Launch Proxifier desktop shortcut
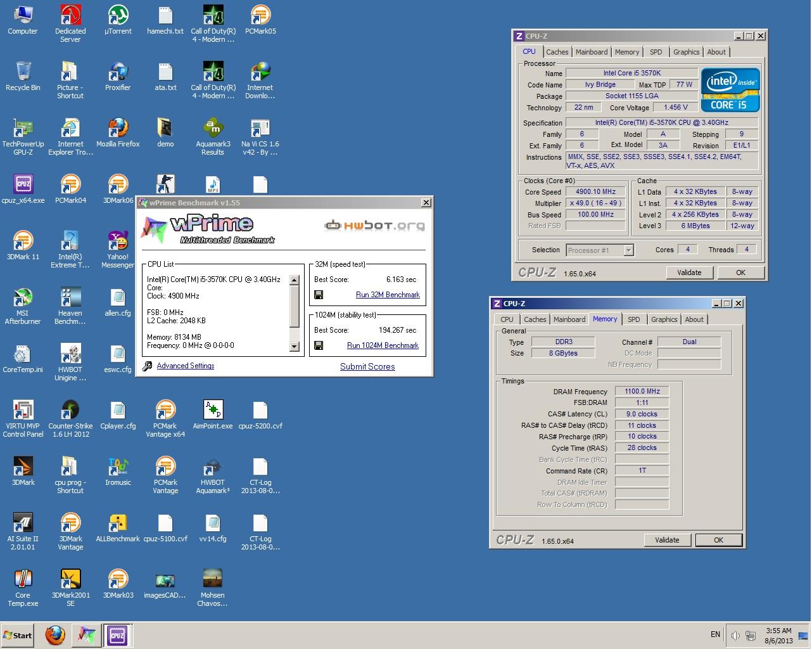 pyautogui.click(x=118, y=76)
